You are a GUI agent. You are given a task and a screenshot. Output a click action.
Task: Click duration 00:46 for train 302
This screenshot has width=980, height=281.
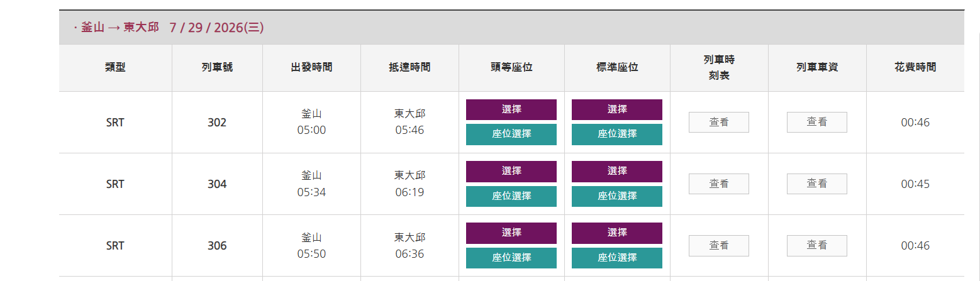(x=915, y=123)
